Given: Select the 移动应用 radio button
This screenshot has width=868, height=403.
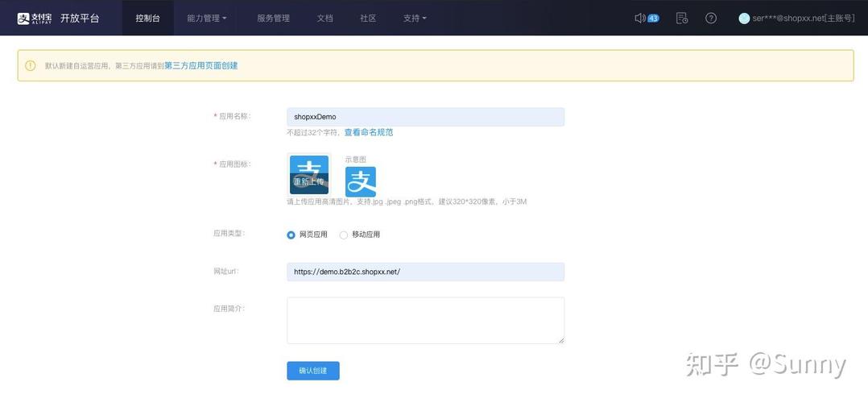Looking at the screenshot, I should point(344,235).
